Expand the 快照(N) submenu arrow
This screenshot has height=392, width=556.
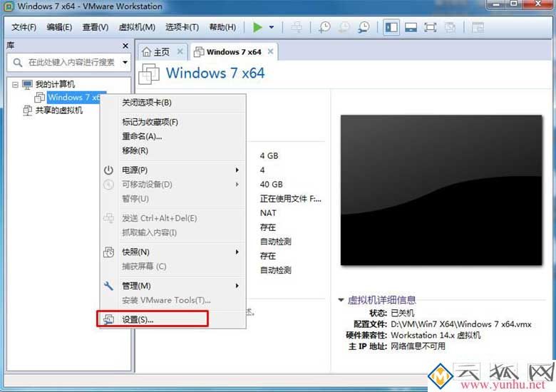[237, 252]
